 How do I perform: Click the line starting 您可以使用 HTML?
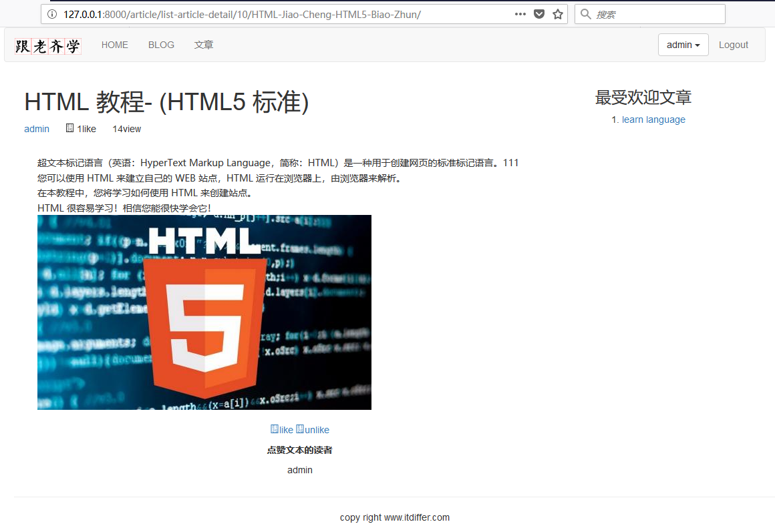pos(220,178)
